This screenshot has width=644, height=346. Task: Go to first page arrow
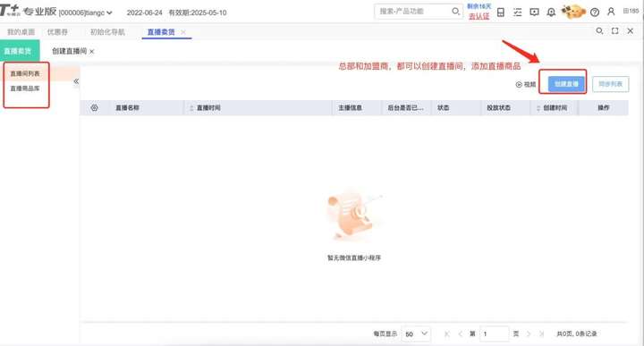(447, 334)
